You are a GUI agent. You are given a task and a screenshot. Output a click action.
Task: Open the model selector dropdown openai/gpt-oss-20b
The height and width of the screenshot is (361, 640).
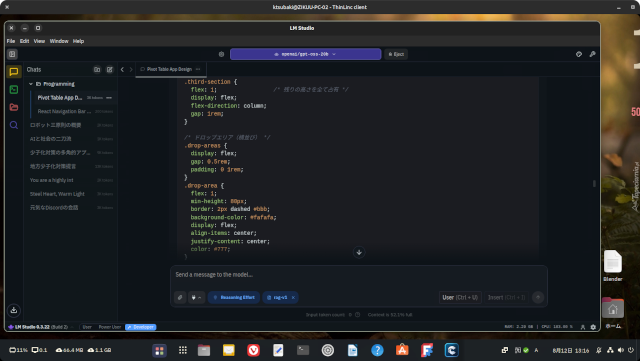[305, 54]
